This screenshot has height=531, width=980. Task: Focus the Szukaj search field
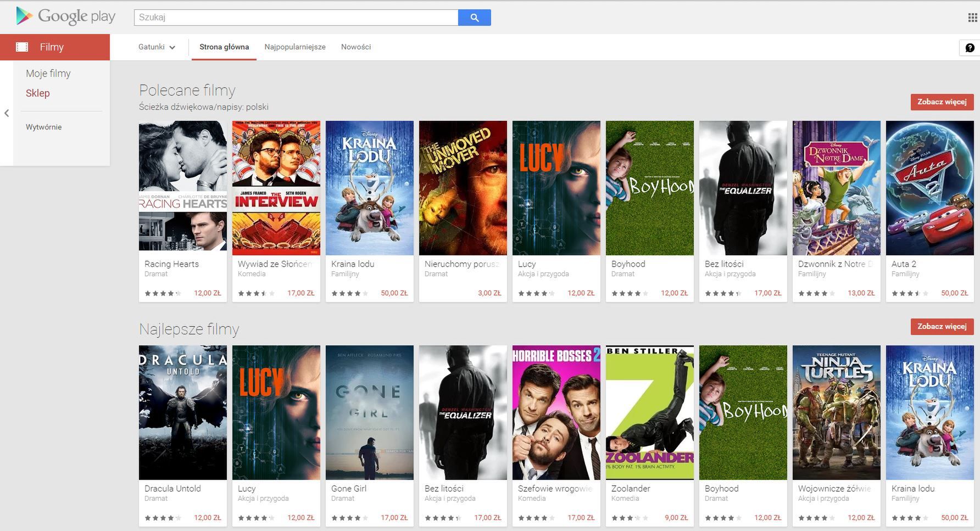[x=296, y=18]
